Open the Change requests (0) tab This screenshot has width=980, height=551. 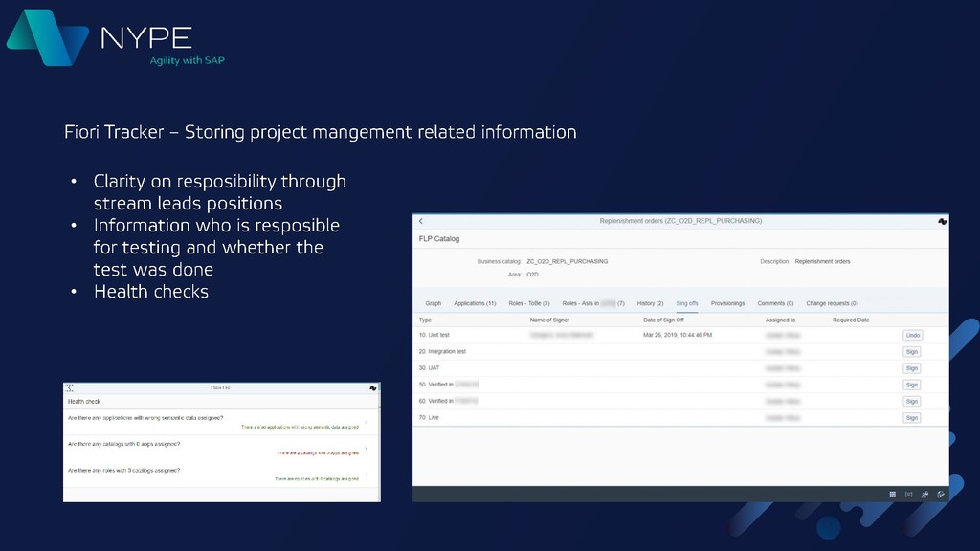(832, 303)
